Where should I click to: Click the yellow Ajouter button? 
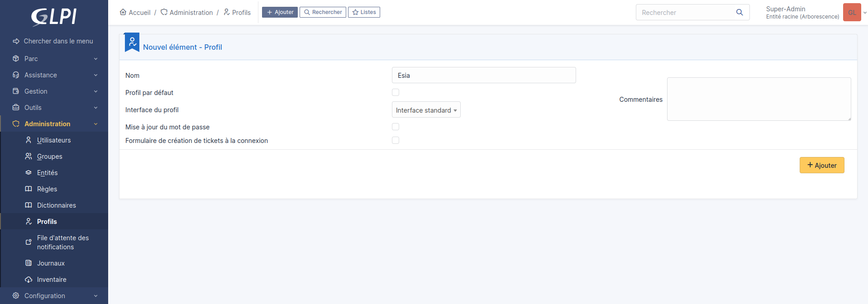[x=822, y=165]
